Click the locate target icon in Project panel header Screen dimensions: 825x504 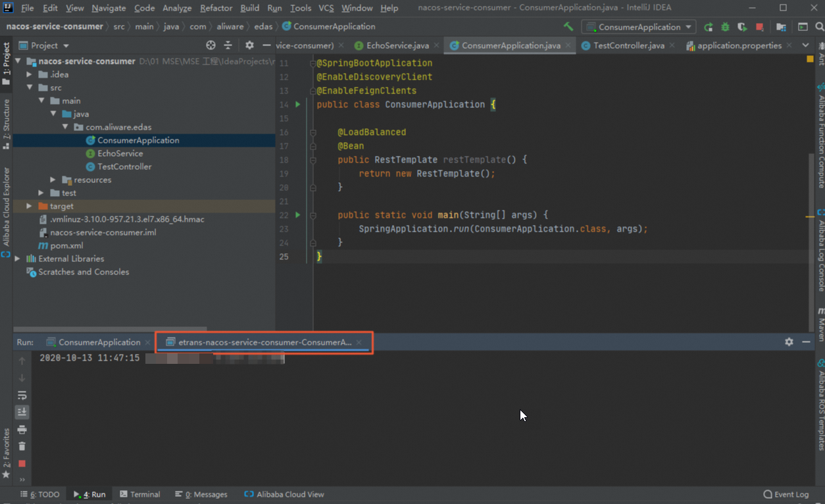(x=211, y=45)
